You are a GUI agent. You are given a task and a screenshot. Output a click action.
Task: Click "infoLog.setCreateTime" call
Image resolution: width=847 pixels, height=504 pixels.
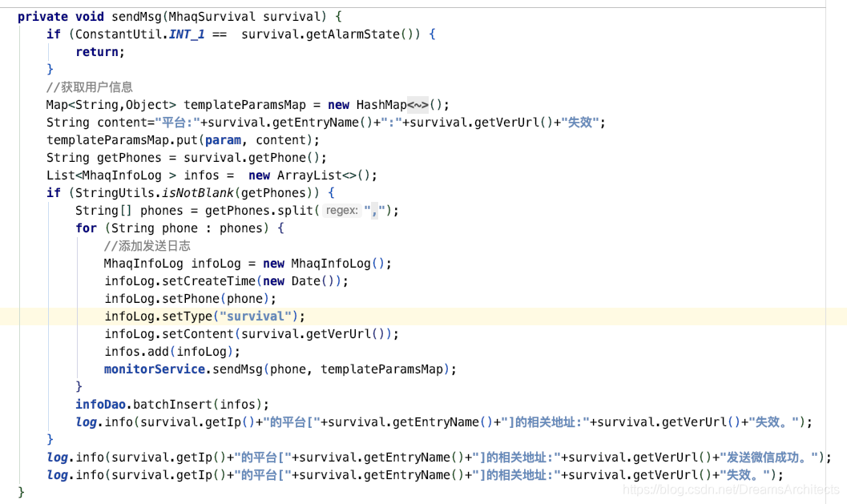pyautogui.click(x=179, y=281)
